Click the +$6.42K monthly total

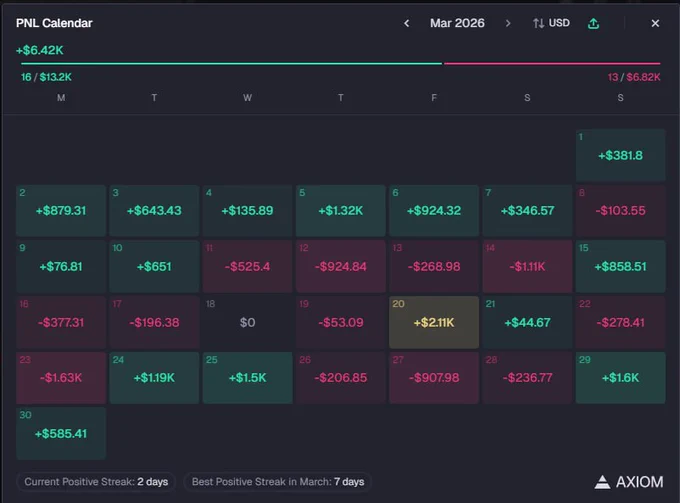(39, 50)
